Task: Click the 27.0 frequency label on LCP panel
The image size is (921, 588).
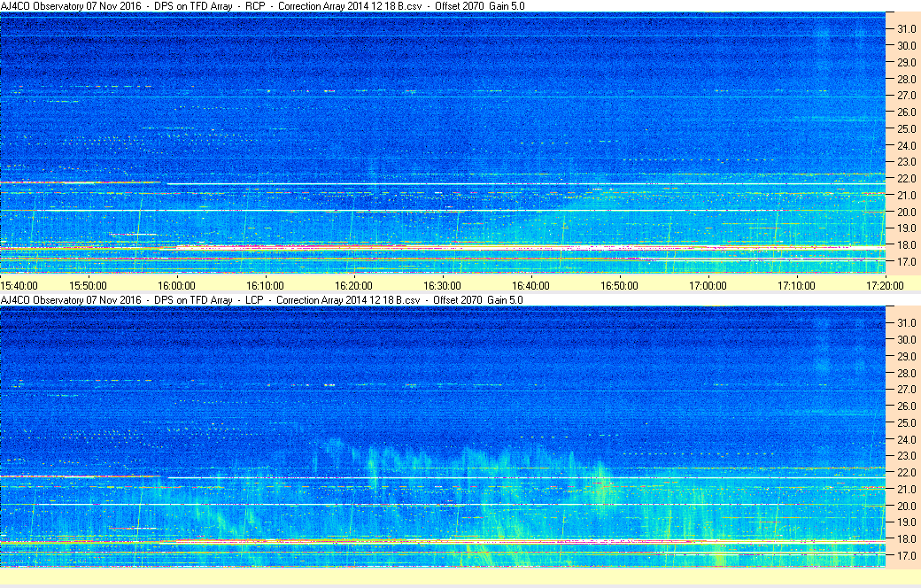Action: pyautogui.click(x=906, y=390)
